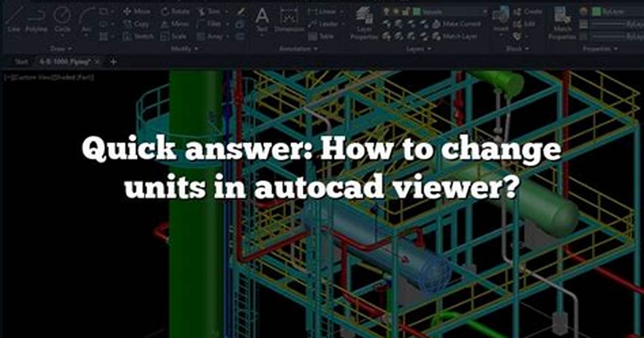Use the Copy command in Modify
The height and width of the screenshot is (338, 644).
click(x=136, y=24)
